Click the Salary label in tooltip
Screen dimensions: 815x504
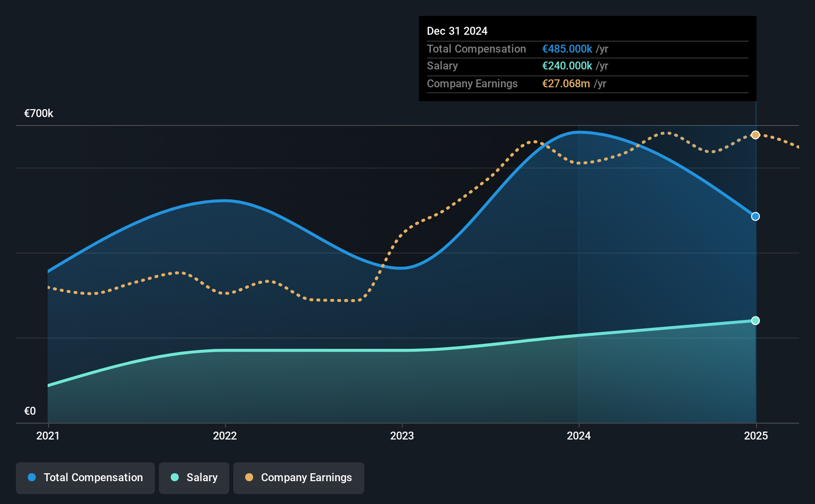point(442,65)
